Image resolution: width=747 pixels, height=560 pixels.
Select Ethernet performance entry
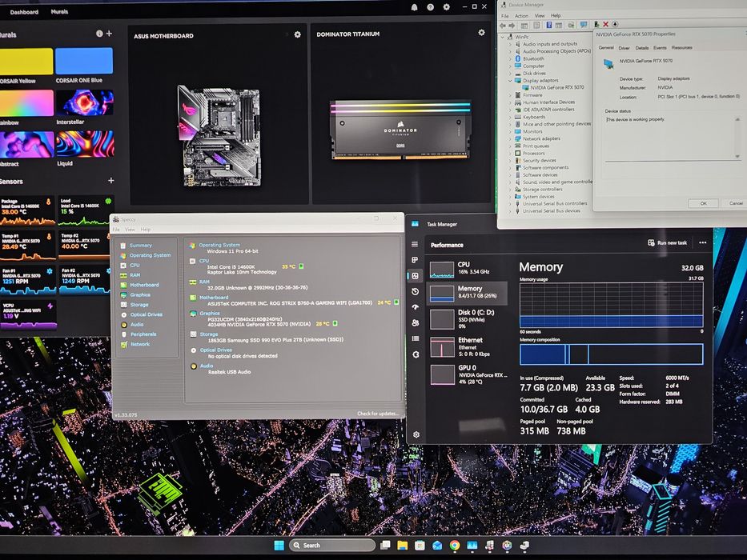pyautogui.click(x=467, y=346)
